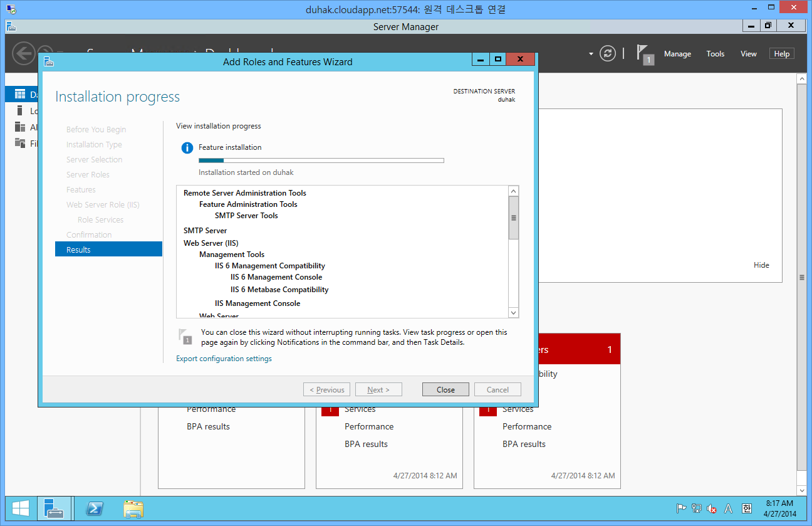Click IIS 6 Management Compatibility entry

pos(270,266)
